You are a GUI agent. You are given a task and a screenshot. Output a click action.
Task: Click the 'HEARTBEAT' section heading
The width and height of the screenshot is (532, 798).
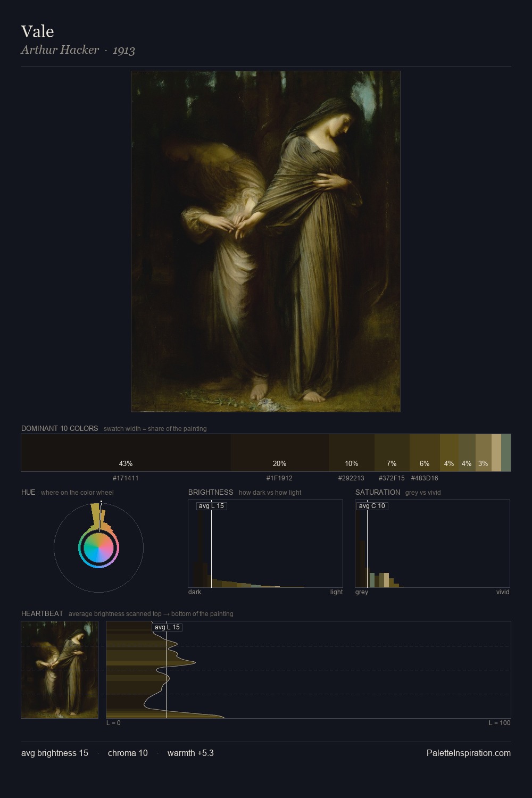pyautogui.click(x=42, y=613)
